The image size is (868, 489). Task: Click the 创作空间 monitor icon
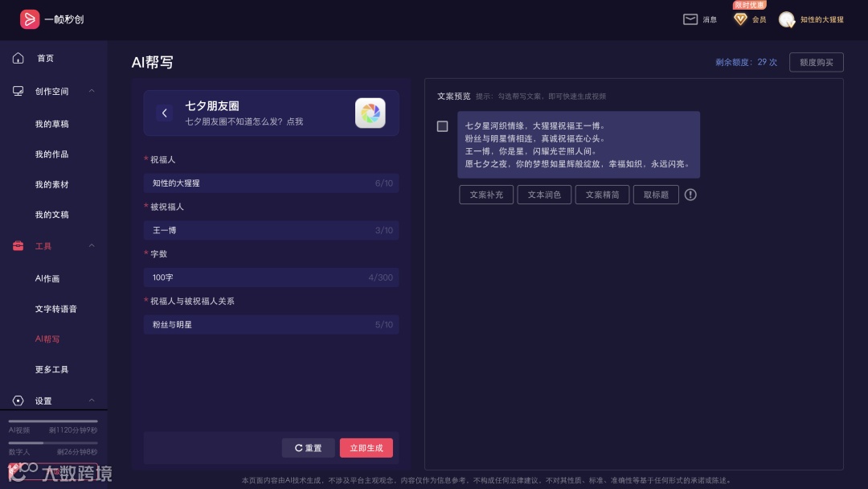tap(18, 91)
